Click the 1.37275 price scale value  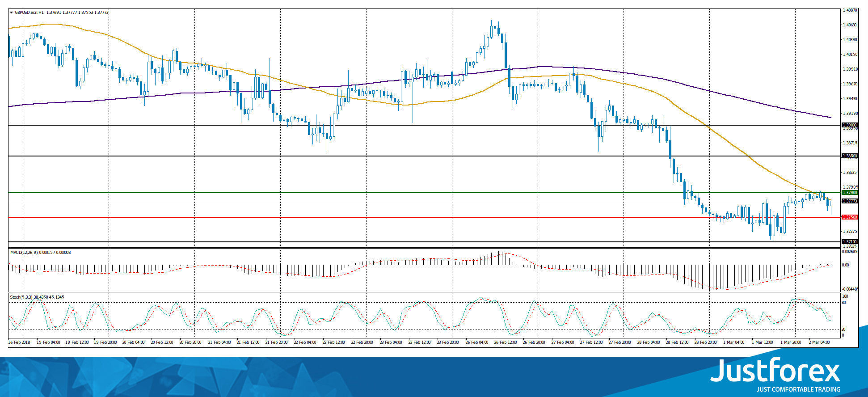pyautogui.click(x=850, y=232)
